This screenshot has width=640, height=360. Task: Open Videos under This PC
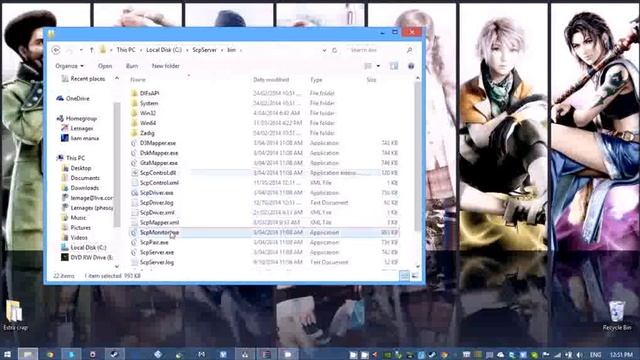[x=74, y=238]
